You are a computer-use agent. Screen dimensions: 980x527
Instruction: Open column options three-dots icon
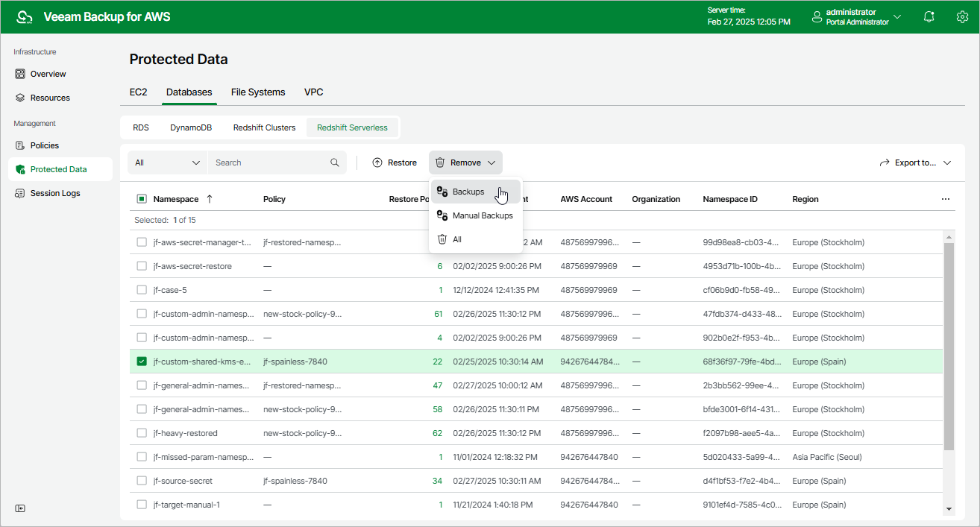tap(946, 199)
